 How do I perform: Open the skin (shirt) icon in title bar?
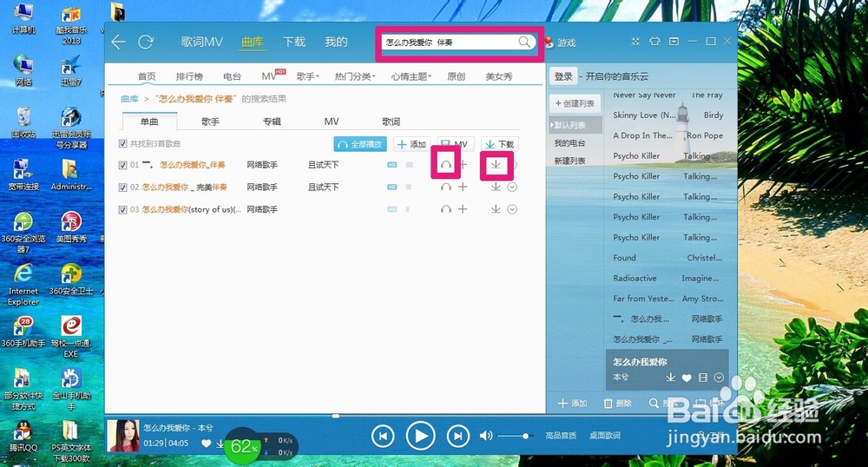(654, 42)
